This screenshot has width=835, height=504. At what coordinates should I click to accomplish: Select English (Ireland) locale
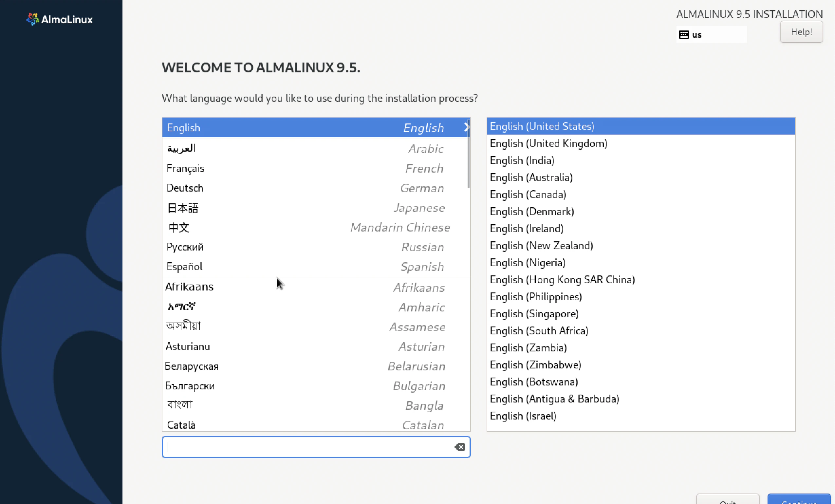641,228
